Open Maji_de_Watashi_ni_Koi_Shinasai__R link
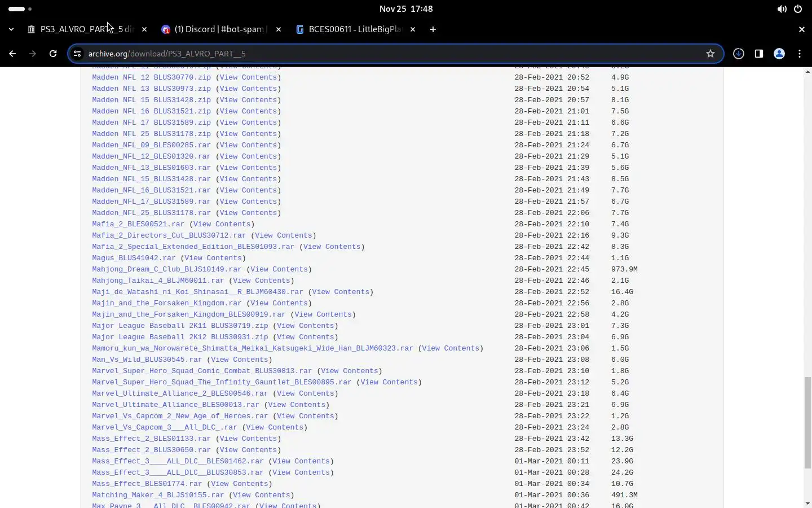 (197, 292)
